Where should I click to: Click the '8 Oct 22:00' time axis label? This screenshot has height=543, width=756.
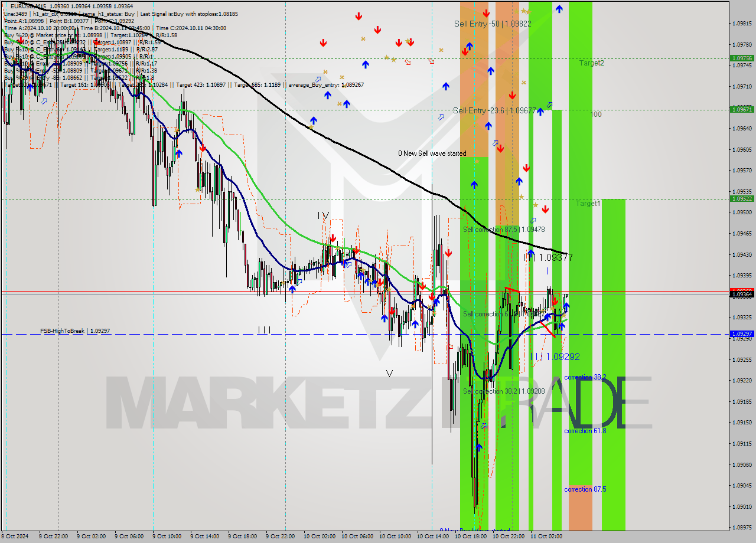coord(53,537)
